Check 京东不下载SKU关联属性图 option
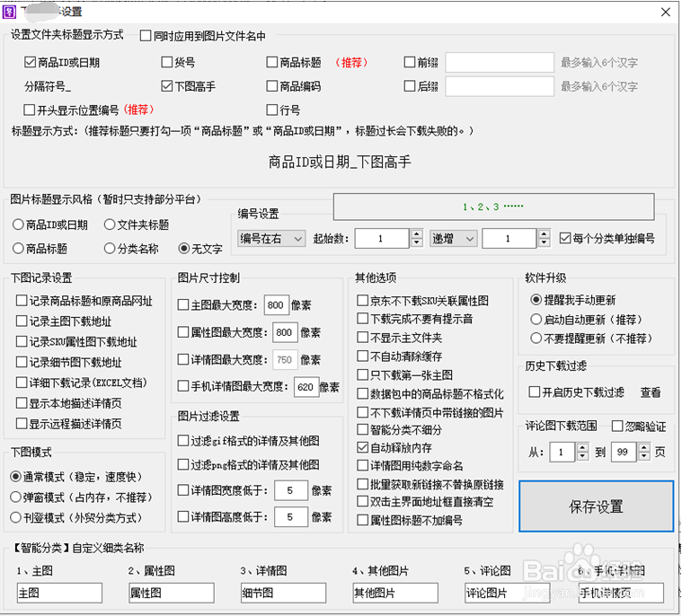 362,301
